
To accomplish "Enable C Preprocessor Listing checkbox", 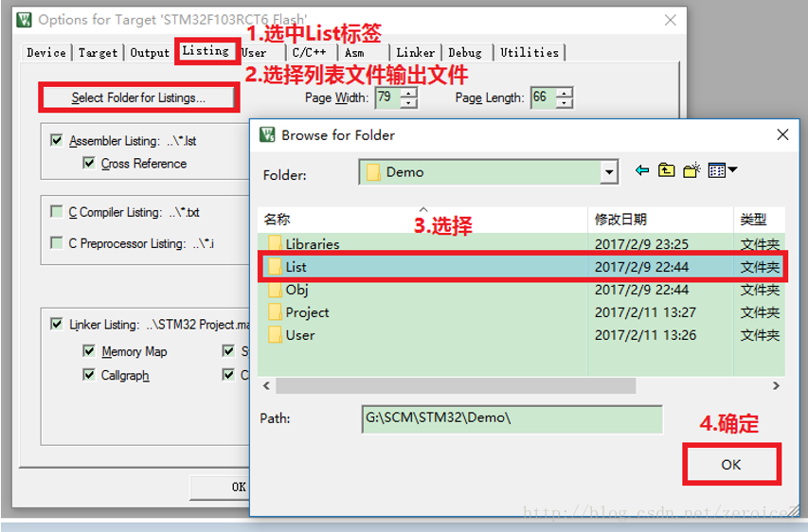I will (x=56, y=242).
